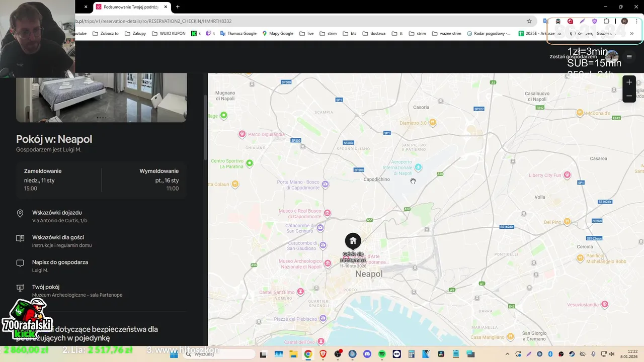Screen dimensions: 644x362
Task: Click the Museo e Real Bosco di Capodimonte pin
Action: pos(328,213)
